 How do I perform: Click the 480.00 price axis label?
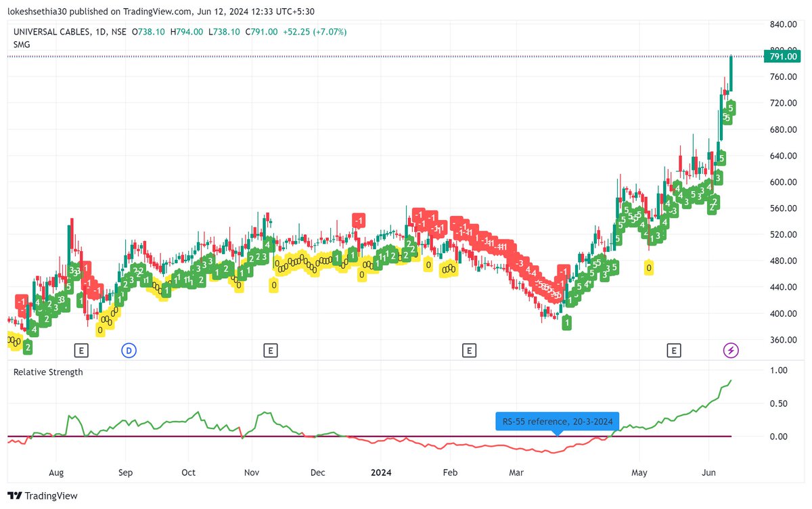[x=784, y=261]
